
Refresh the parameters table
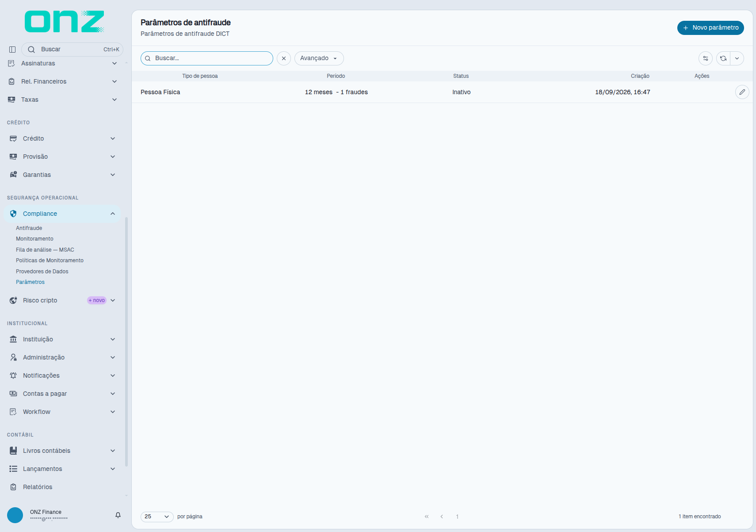[723, 58]
